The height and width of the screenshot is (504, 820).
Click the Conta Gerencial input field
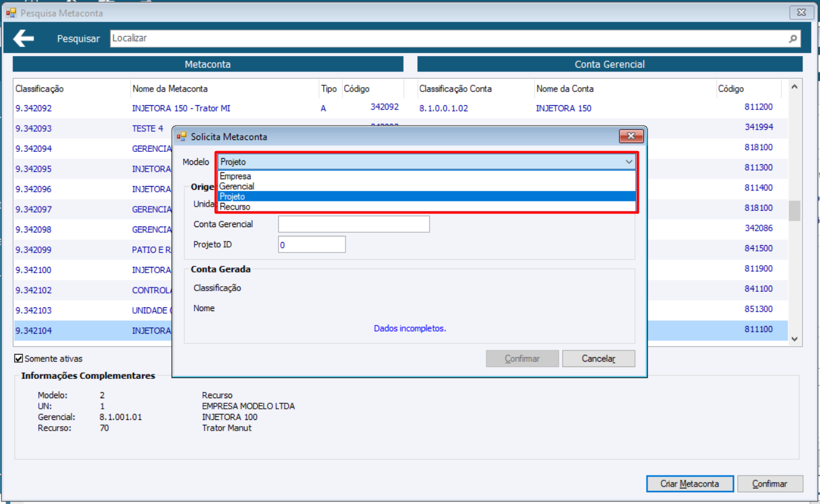pos(354,224)
